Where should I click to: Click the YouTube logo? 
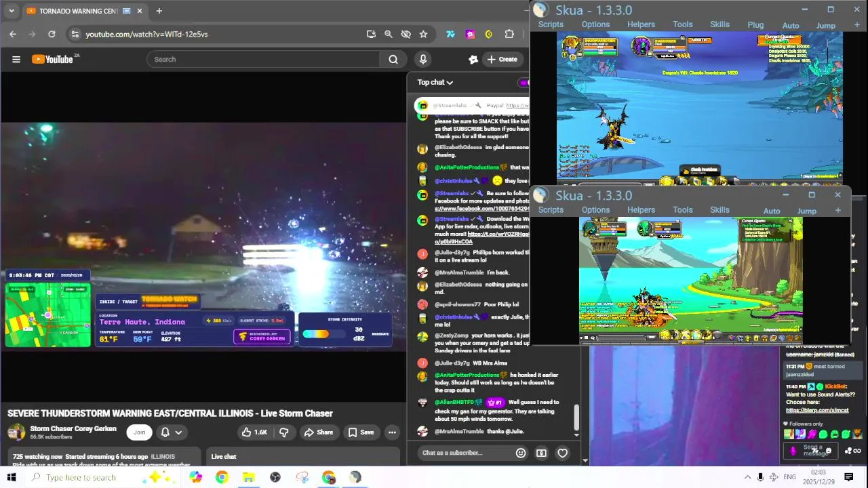tap(52, 60)
